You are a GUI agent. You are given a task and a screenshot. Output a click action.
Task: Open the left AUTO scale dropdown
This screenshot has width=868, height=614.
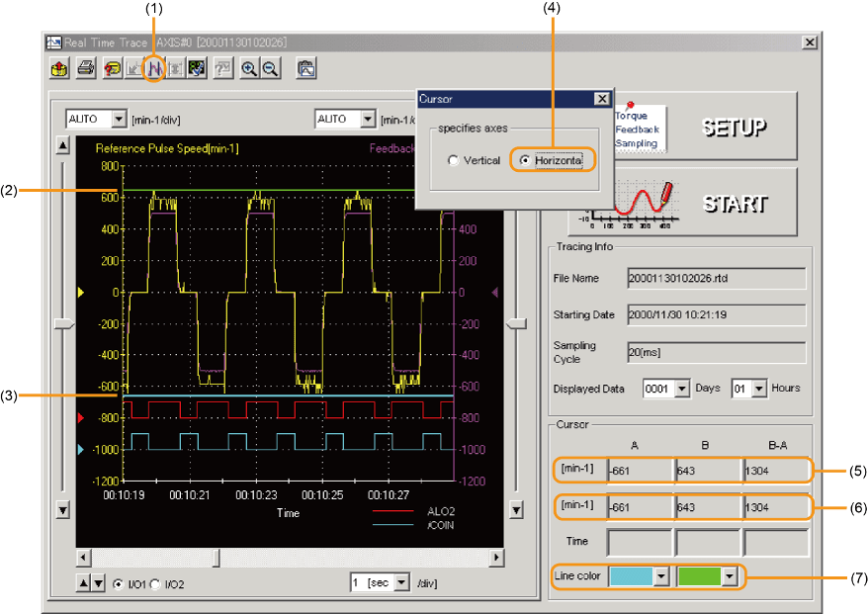click(120, 120)
